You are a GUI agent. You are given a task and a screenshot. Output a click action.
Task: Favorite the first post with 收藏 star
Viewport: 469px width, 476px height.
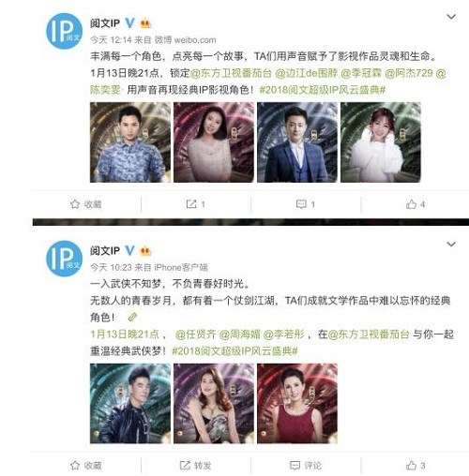click(x=86, y=204)
